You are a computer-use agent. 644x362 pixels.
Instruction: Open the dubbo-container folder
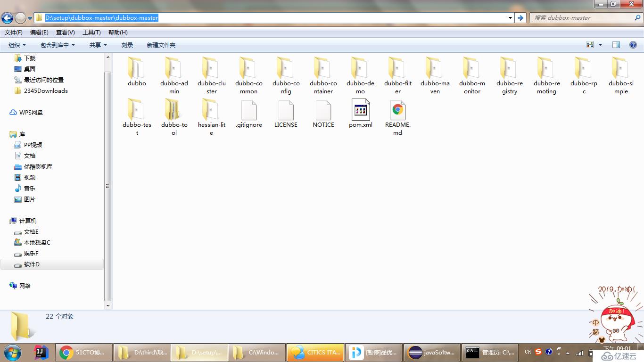[323, 75]
